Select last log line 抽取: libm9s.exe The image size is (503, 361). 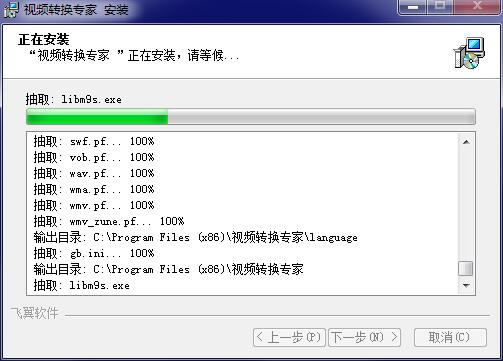(x=81, y=285)
